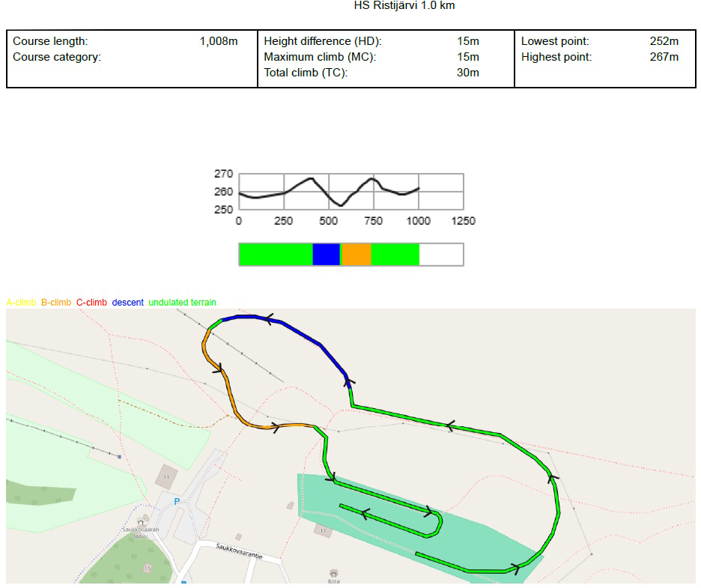This screenshot has height=588, width=701.
Task: Click the A-climb legend label
Action: click(21, 303)
